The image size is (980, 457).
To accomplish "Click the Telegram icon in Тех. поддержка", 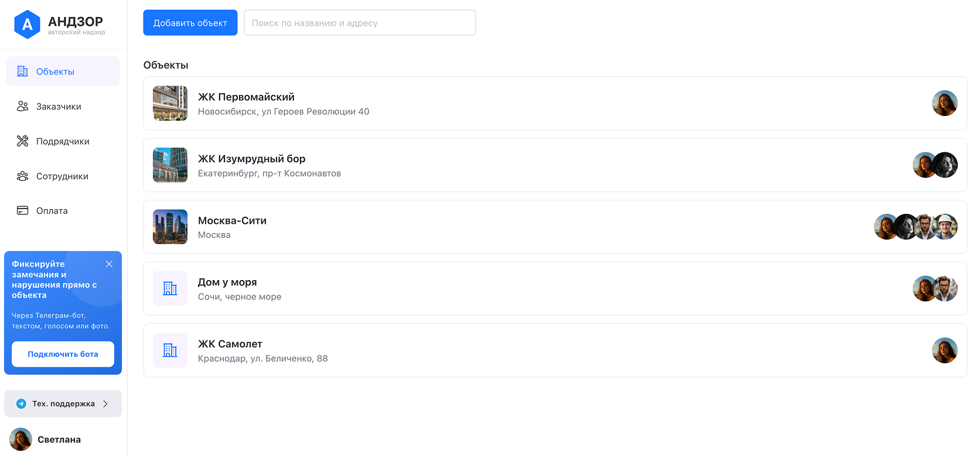I will (21, 404).
